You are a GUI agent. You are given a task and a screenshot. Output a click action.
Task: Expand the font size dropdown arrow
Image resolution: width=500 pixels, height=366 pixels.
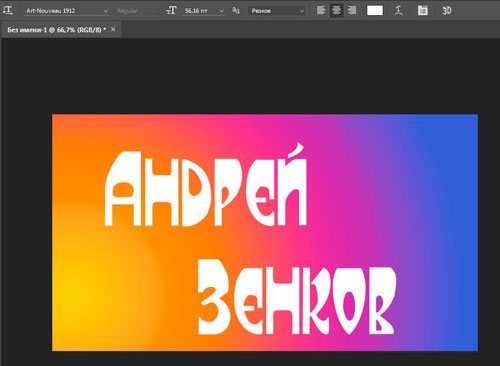(x=221, y=11)
